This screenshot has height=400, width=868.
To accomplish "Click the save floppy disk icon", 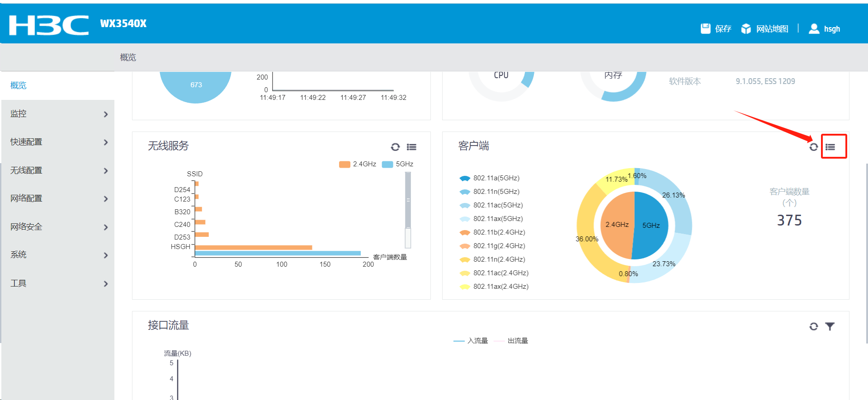I will click(705, 28).
